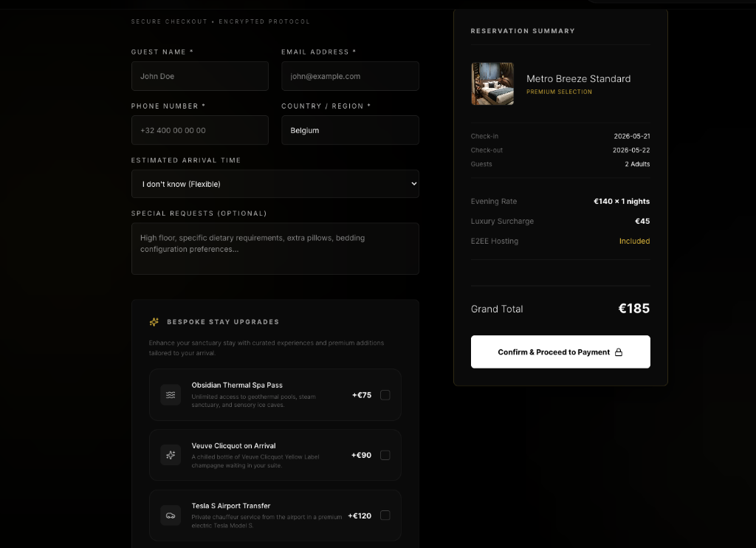Click the Bespoke Stay Upgrades sparkle icon

tap(154, 322)
